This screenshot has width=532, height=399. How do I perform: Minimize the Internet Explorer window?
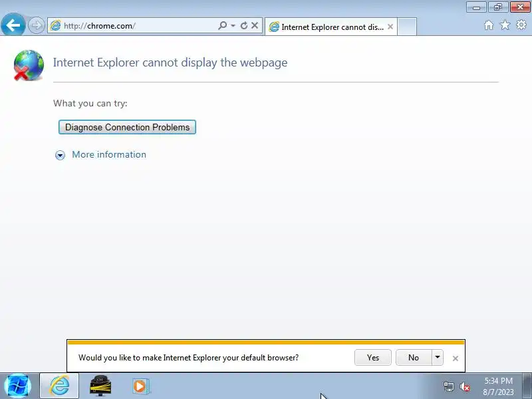[476, 7]
